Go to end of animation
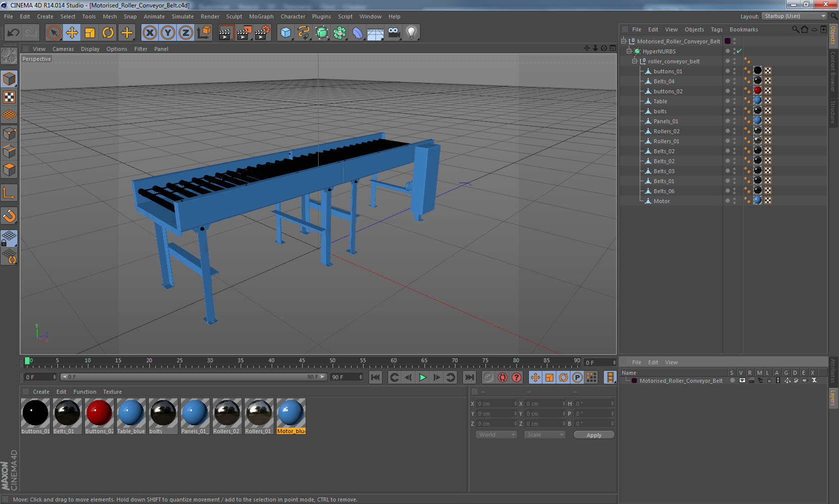This screenshot has height=504, width=839. [469, 377]
